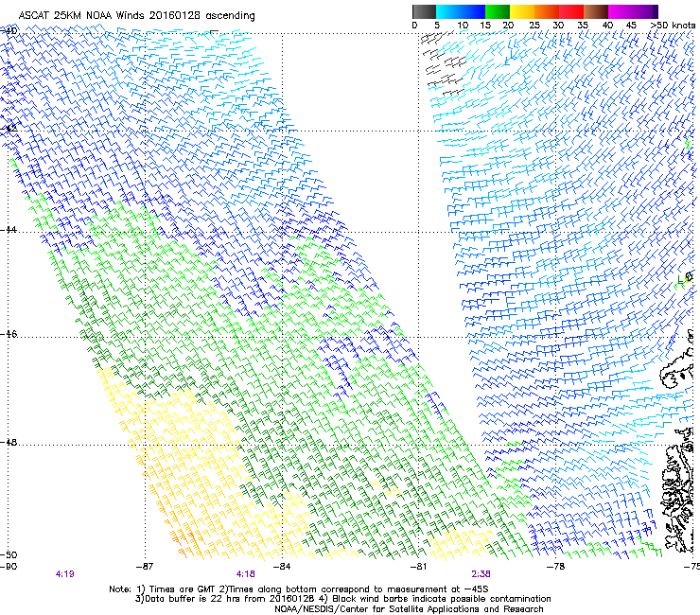Click the '-48' latitude axis label
The height and width of the screenshot is (615, 700).
tap(9, 442)
